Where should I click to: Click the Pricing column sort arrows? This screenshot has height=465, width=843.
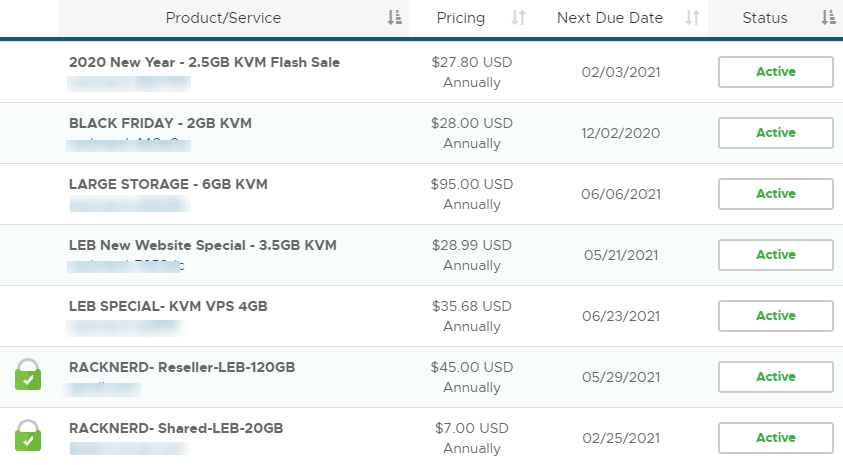[518, 18]
